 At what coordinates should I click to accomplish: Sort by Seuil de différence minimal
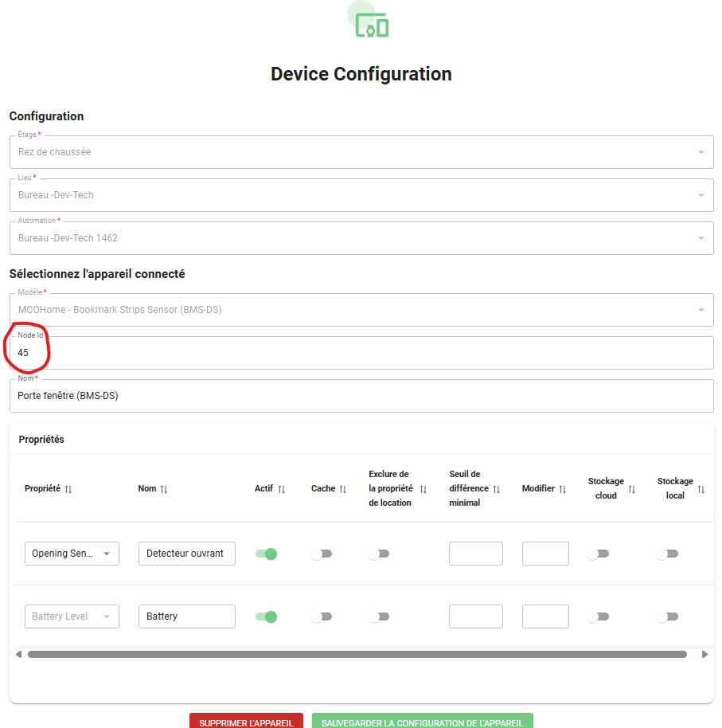click(x=496, y=489)
